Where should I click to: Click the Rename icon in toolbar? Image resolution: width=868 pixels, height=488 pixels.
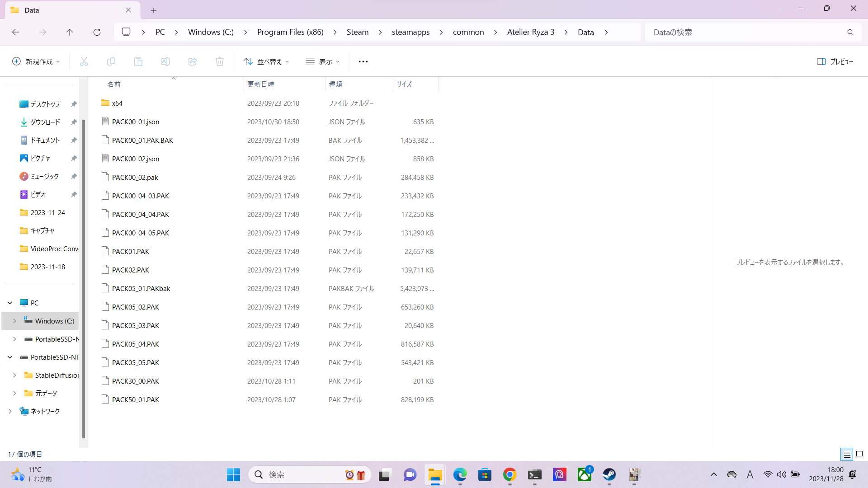pos(165,61)
